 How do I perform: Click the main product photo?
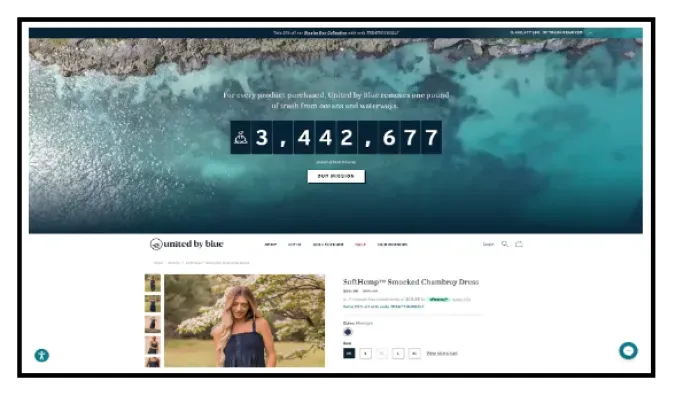click(245, 321)
